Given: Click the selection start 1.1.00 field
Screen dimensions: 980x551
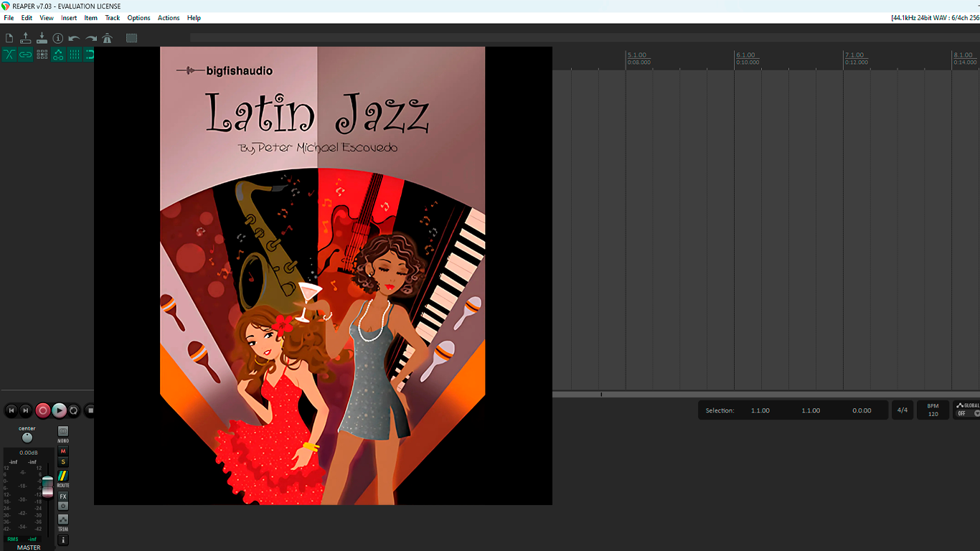Looking at the screenshot, I should [760, 410].
